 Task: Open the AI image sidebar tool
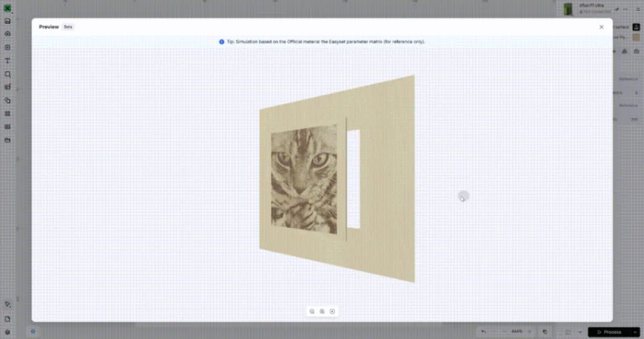tap(8, 127)
